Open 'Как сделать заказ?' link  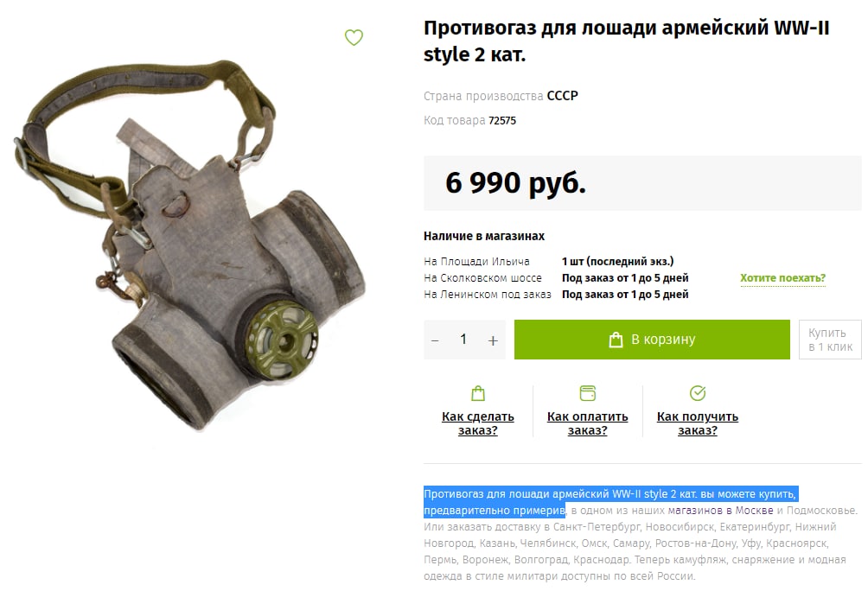(478, 423)
